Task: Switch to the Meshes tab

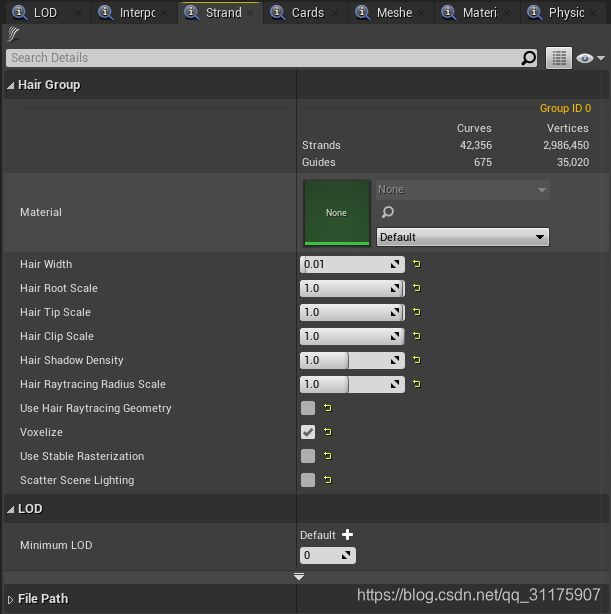Action: coord(391,13)
